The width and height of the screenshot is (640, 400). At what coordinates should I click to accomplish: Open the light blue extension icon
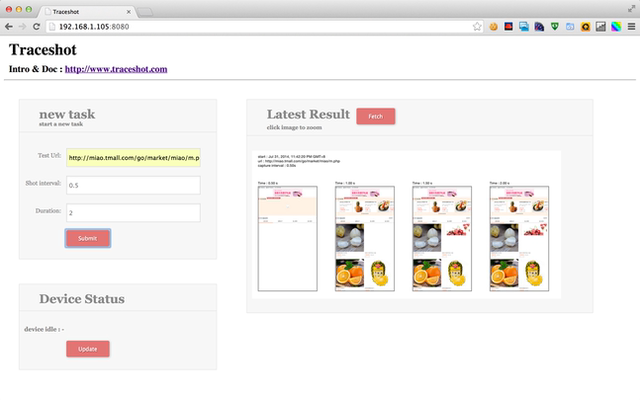tap(570, 27)
